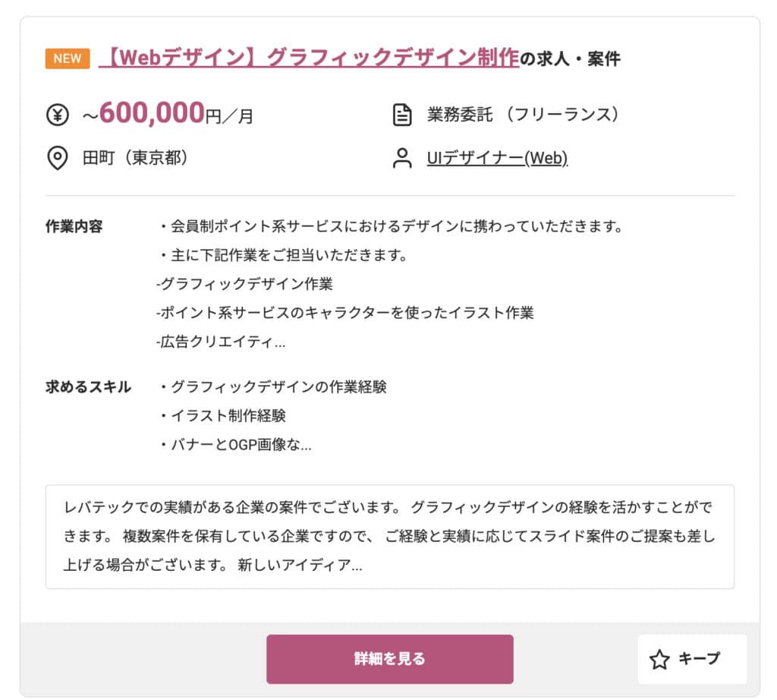777x700 pixels.
Task: Expand the truncated -広告クリエイティ... line
Action: coord(221,342)
